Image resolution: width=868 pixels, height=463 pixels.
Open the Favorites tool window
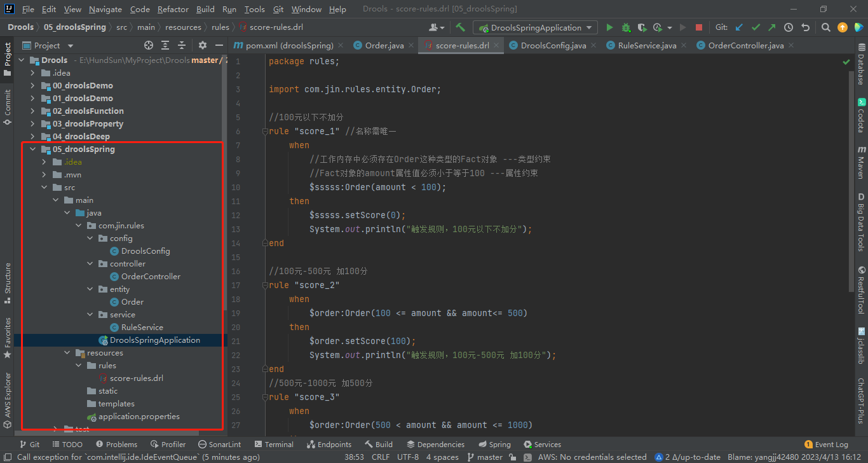click(x=8, y=337)
